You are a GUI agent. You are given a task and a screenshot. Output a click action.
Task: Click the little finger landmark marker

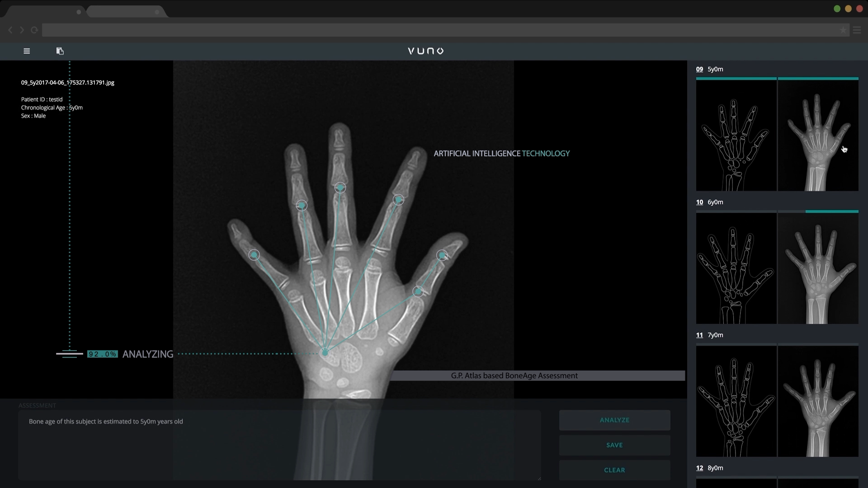tap(254, 255)
